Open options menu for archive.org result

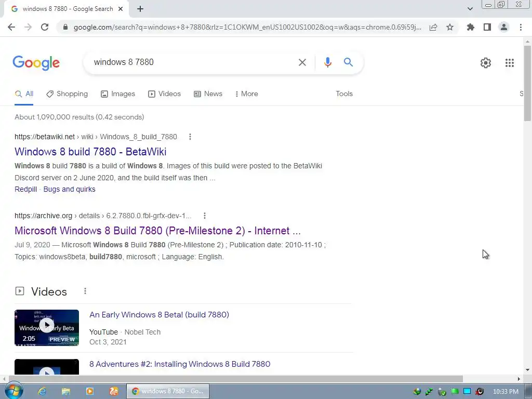204,216
